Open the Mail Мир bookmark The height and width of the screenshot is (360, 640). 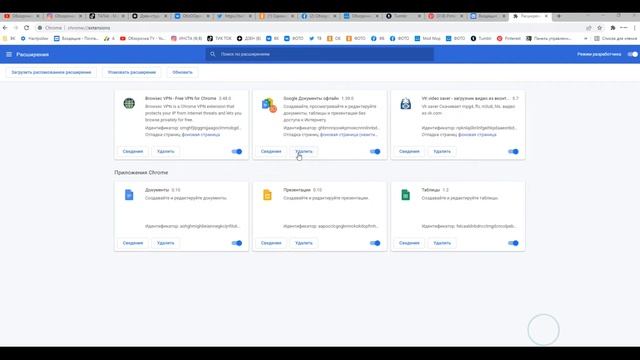point(427,38)
